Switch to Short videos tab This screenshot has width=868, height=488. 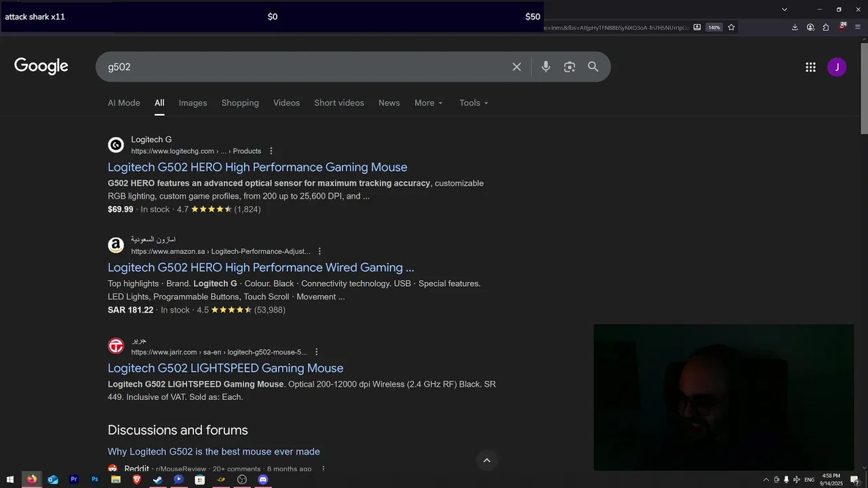(339, 103)
